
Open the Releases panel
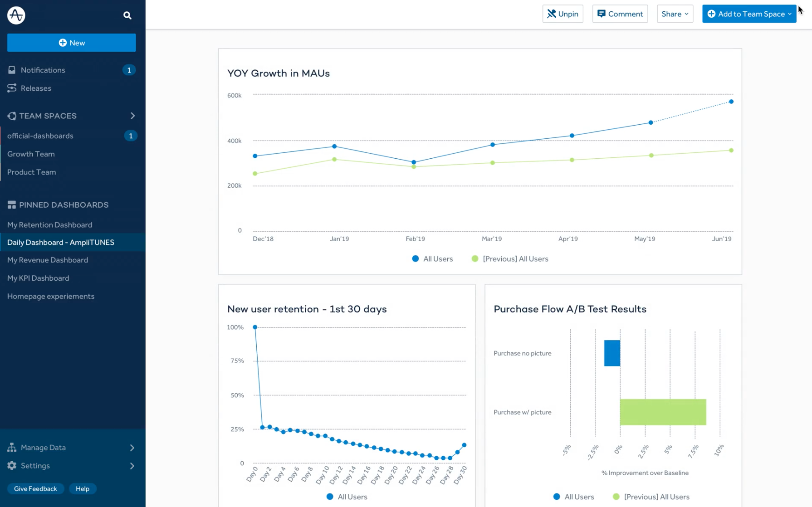tap(36, 88)
